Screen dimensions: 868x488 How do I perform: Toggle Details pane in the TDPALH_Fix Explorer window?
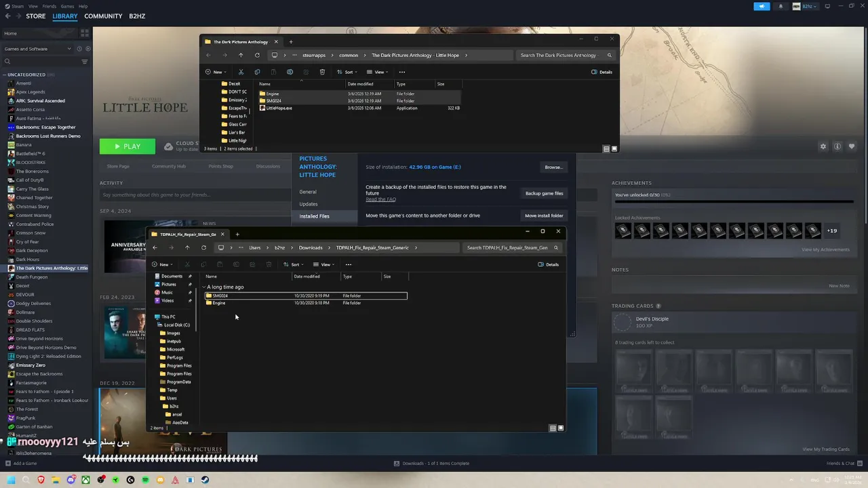coord(549,264)
